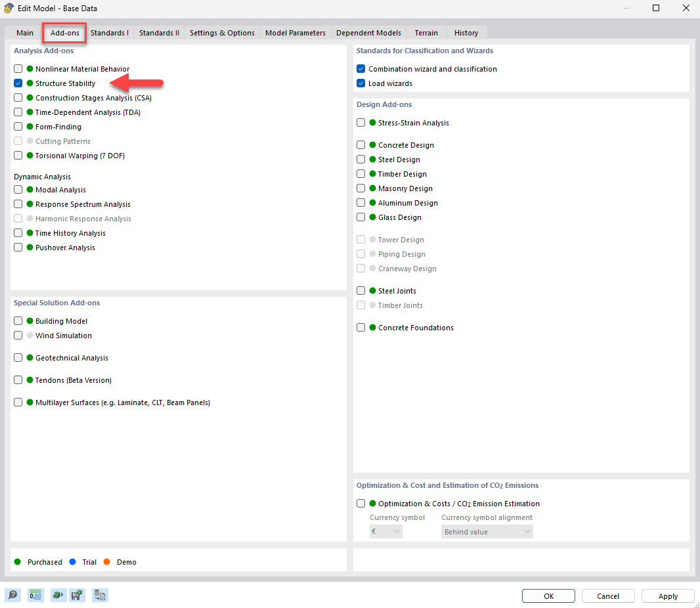Uncheck the Structure Stability add-on
Screen dimensions: 700x608
pos(18,83)
